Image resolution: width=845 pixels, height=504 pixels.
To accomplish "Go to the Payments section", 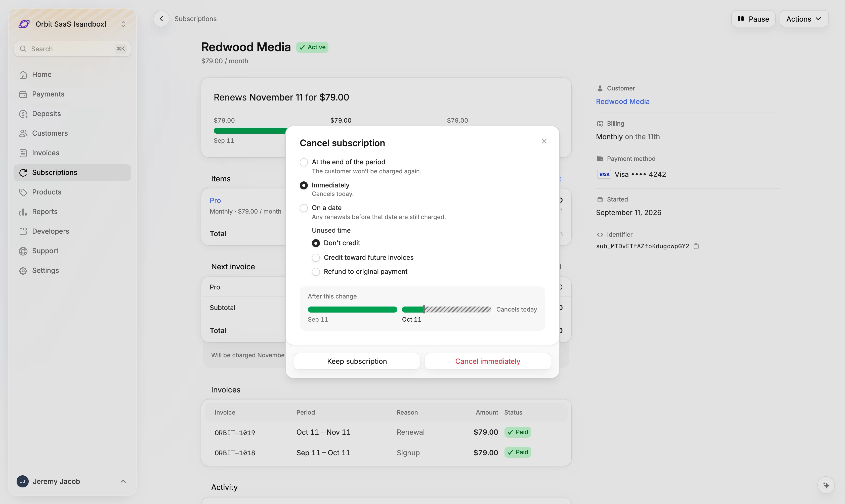I will click(x=72, y=94).
